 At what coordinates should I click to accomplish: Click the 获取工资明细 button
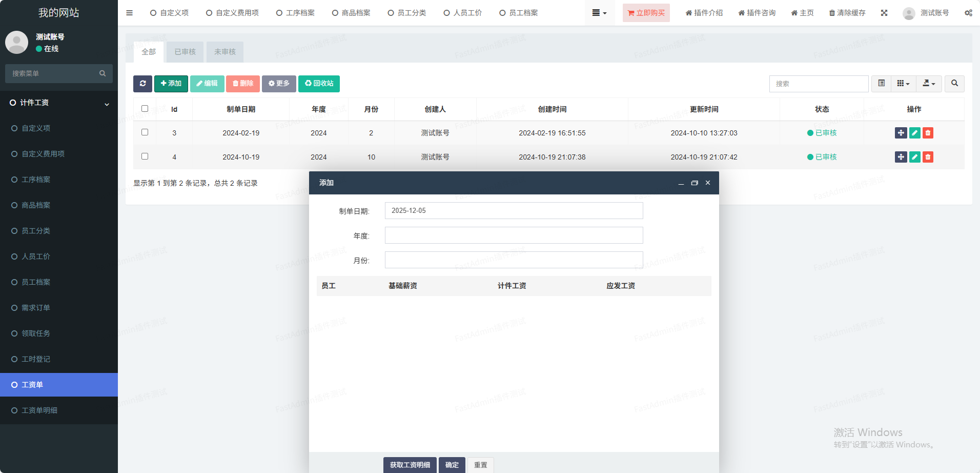[410, 465]
